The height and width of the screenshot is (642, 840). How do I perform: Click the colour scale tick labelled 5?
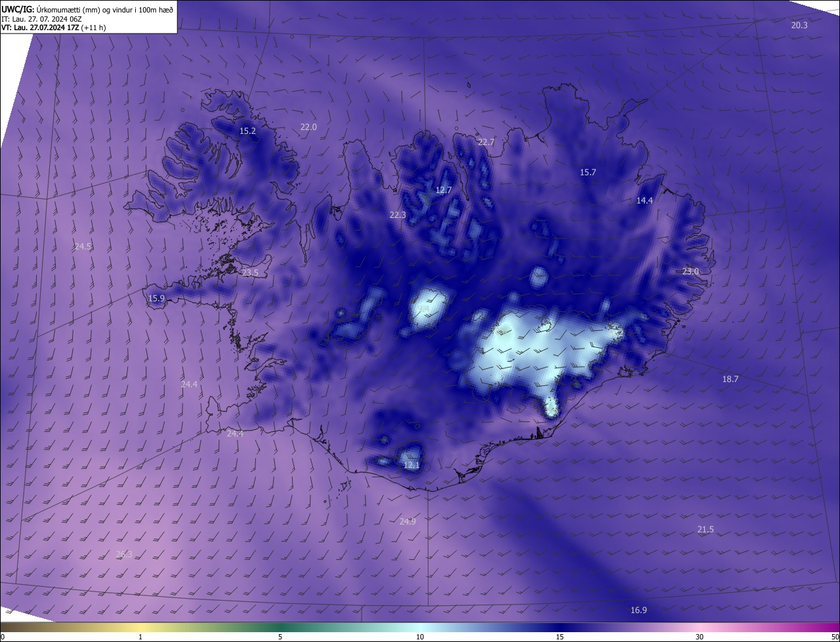point(280,637)
